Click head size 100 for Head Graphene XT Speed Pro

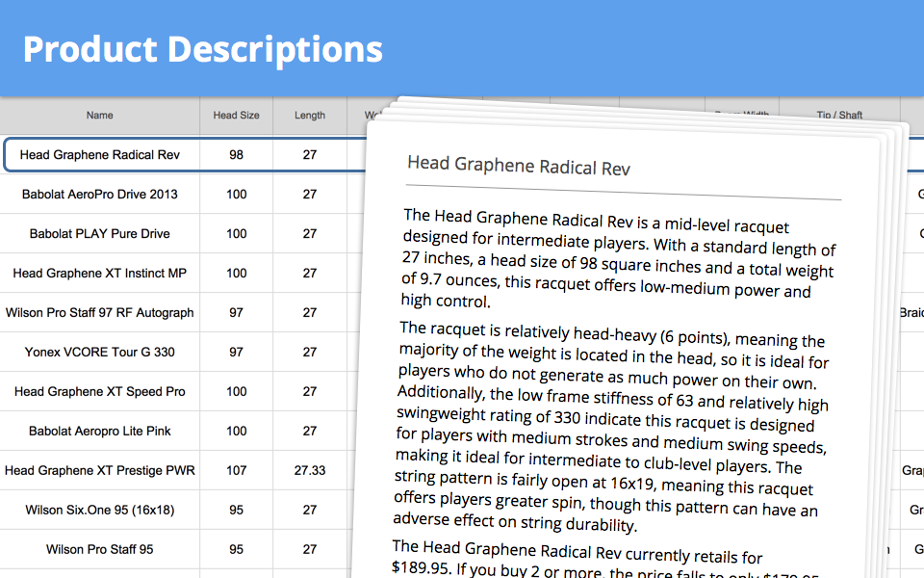pos(237,392)
